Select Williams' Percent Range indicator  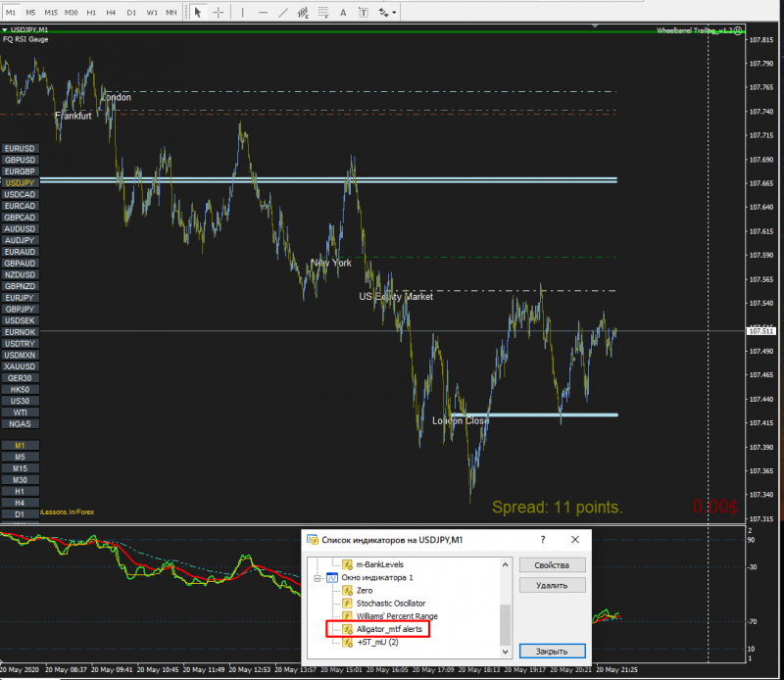397,616
